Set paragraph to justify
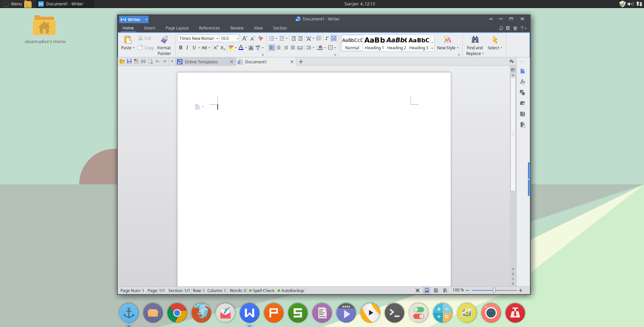 (293, 48)
